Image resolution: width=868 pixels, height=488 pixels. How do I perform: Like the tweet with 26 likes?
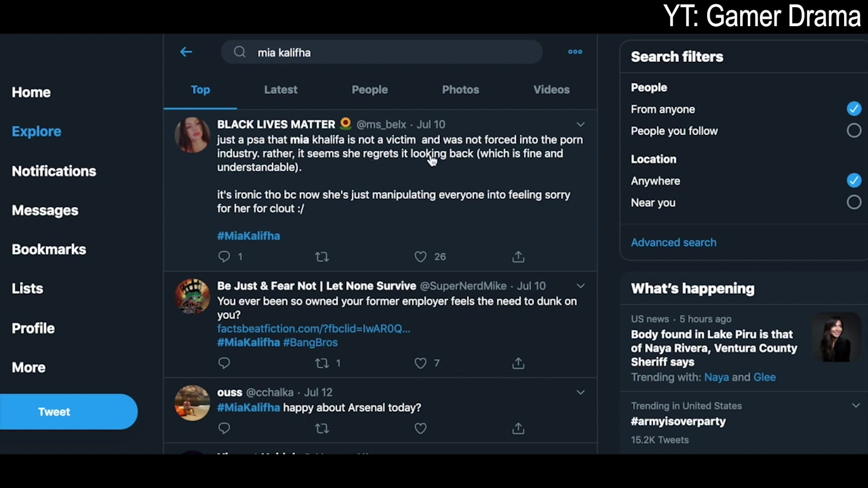pos(420,257)
